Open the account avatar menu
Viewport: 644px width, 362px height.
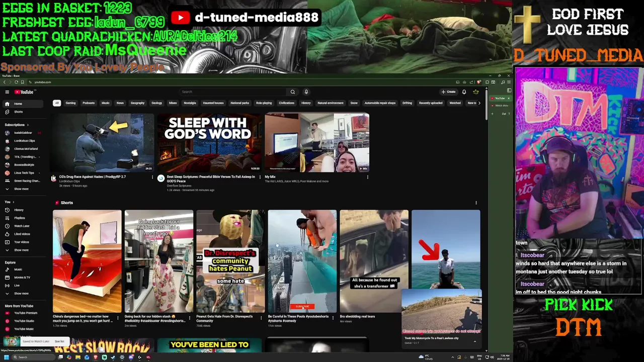475,92
